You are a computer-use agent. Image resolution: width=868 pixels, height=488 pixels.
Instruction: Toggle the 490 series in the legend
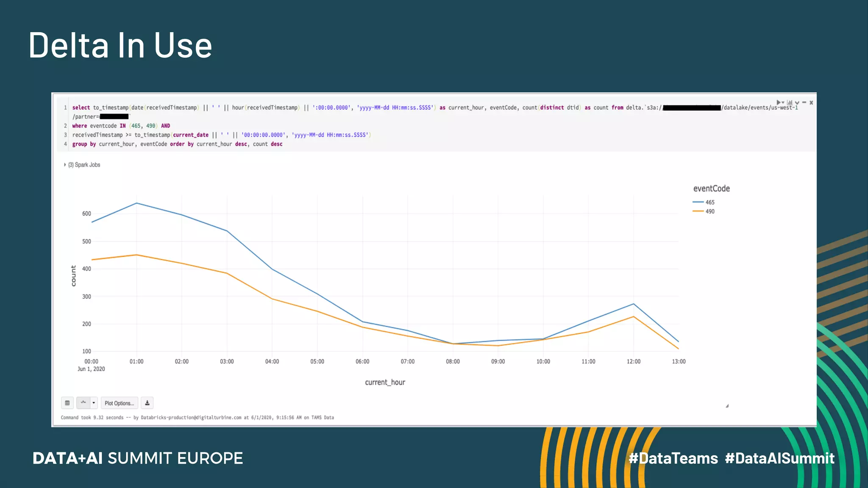click(710, 211)
